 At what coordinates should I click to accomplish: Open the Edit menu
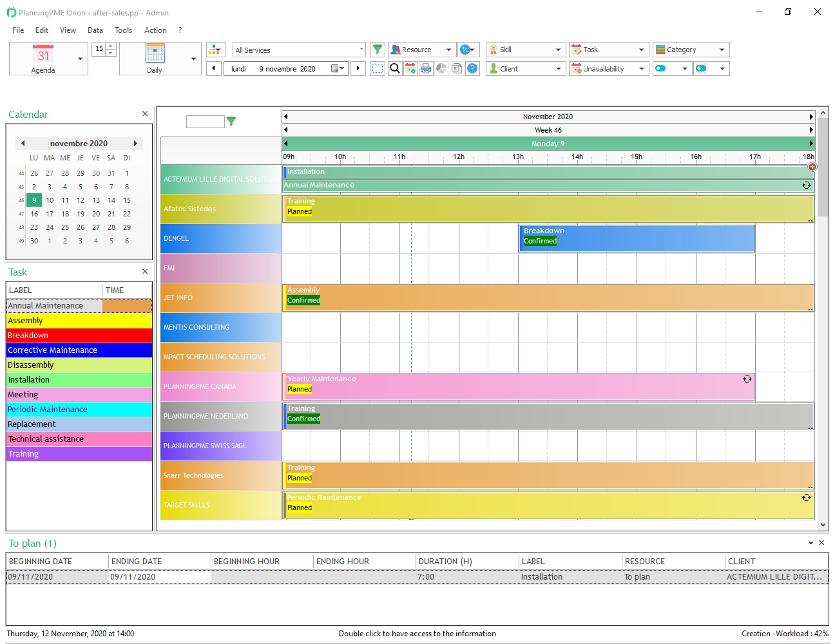pos(42,30)
